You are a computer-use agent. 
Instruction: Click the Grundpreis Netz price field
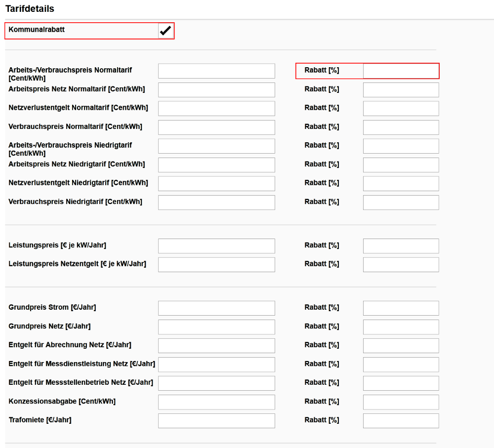click(x=216, y=327)
